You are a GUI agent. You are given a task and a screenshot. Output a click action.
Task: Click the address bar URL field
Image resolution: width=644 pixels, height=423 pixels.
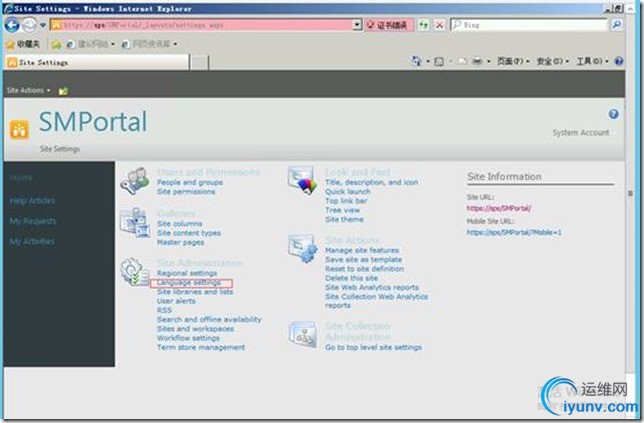tap(201, 25)
